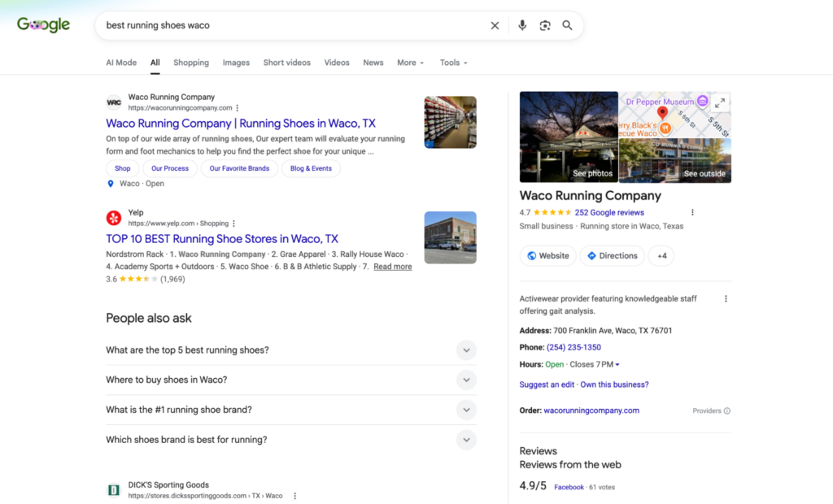Start voice search with the microphone icon
This screenshot has width=833, height=504.
[522, 25]
